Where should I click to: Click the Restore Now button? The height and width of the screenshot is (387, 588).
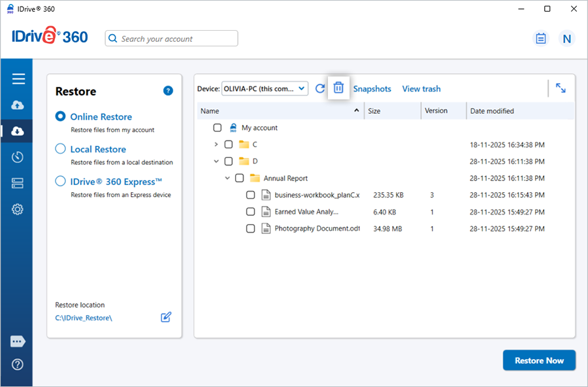pyautogui.click(x=538, y=360)
